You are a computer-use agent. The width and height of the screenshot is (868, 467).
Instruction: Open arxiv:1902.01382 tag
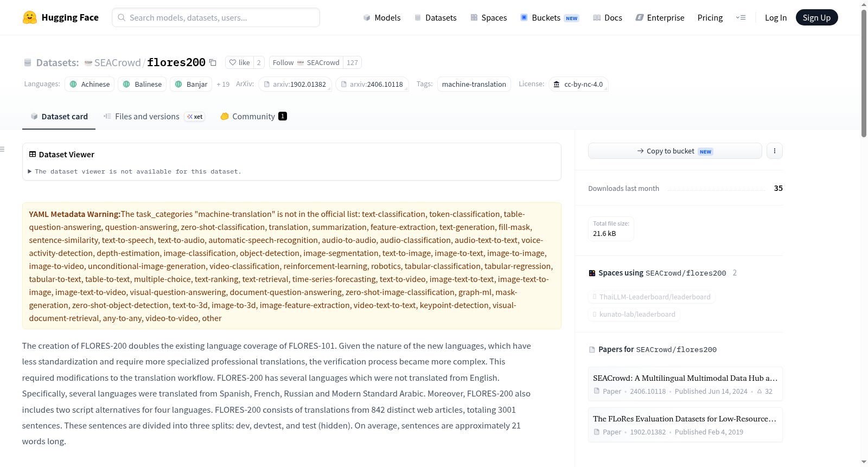coord(295,84)
